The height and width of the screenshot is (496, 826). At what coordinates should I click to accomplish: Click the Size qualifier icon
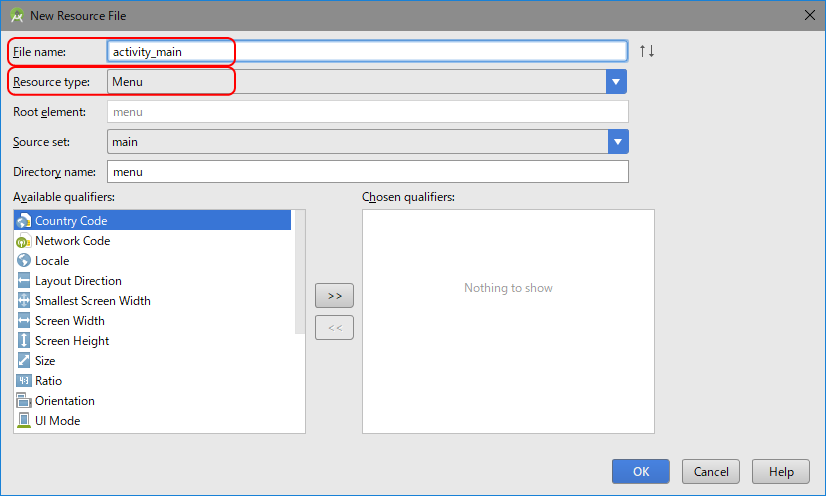[x=24, y=360]
